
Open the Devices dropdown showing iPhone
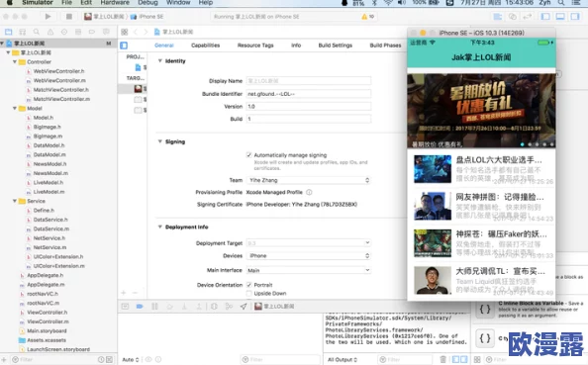pyautogui.click(x=309, y=255)
